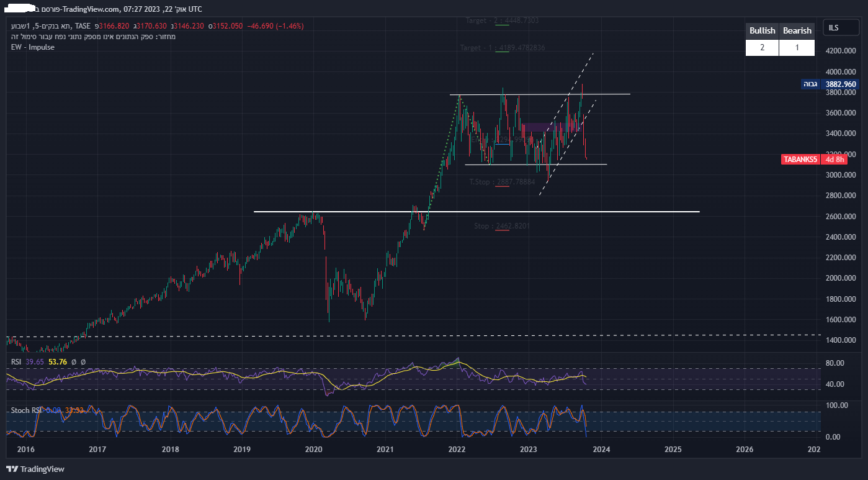Click the 2800.000 price axis label
Viewport: 868px width, 480px height.
pyautogui.click(x=842, y=196)
